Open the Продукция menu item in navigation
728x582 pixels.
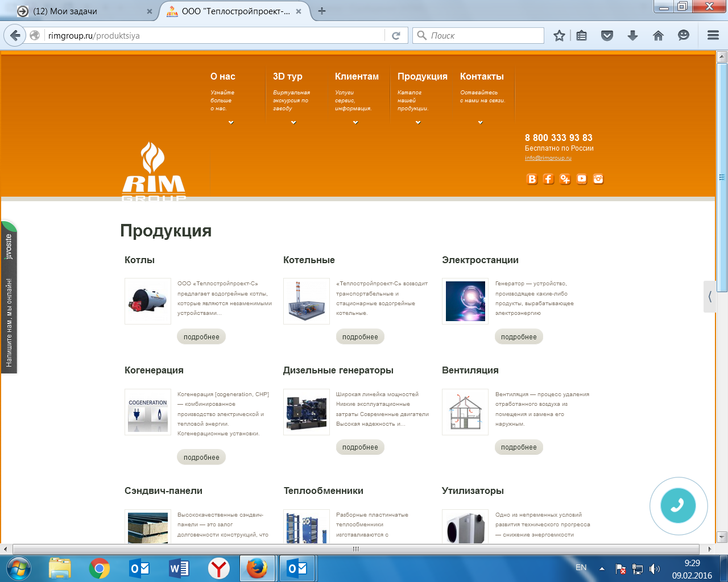click(423, 76)
